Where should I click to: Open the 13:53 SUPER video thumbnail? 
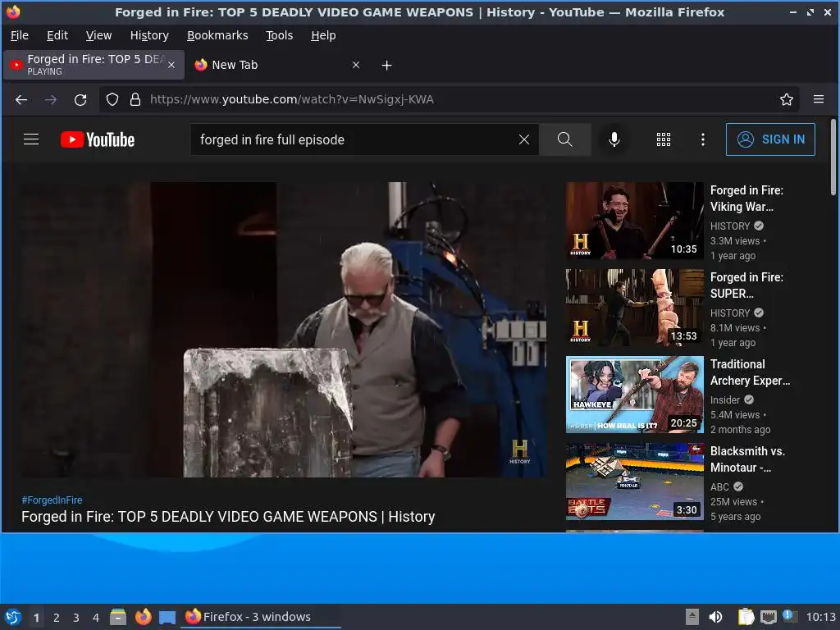(x=635, y=308)
